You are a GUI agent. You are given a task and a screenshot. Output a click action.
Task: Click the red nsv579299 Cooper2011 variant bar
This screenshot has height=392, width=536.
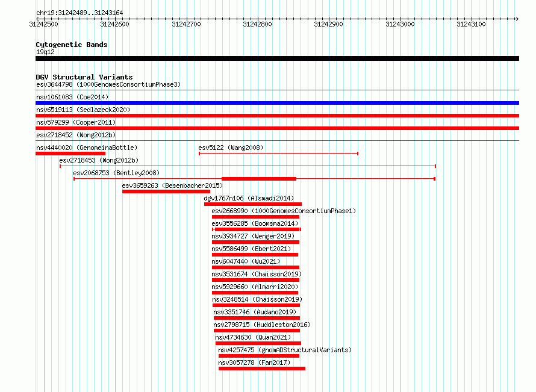click(x=277, y=128)
